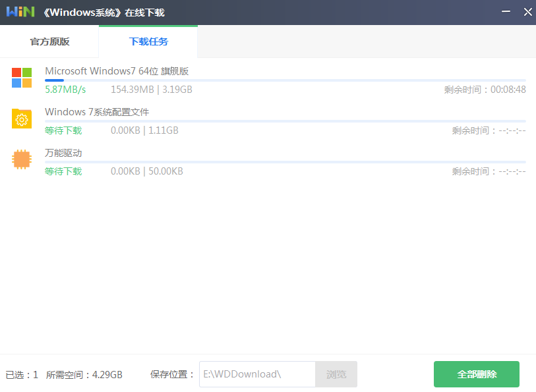Switch to the 官方原版 tab
536x392 pixels.
pos(49,41)
